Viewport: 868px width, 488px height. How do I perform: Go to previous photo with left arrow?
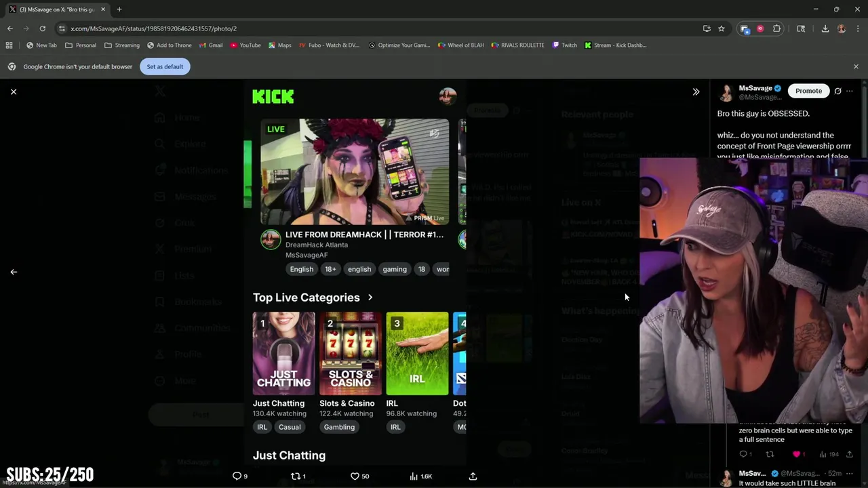tap(14, 272)
